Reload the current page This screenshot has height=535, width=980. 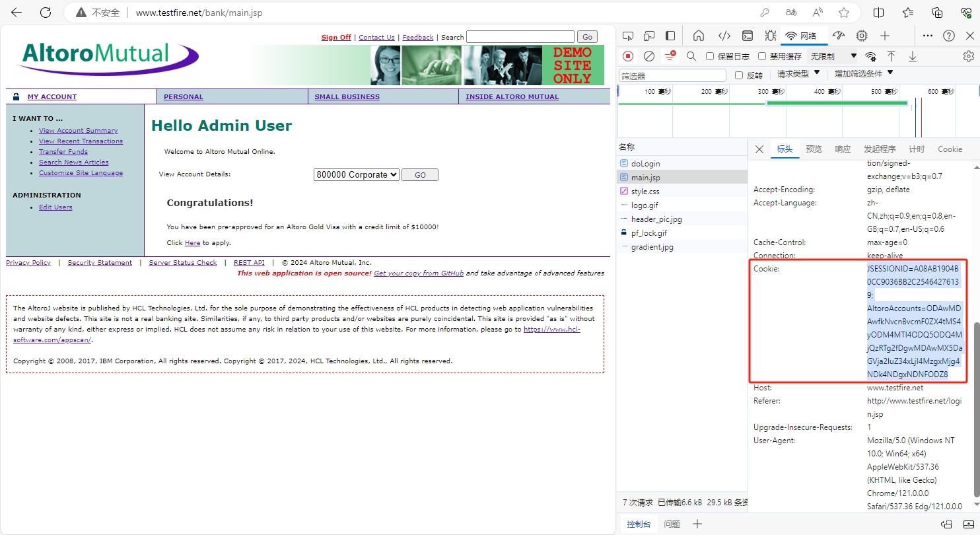tap(46, 13)
